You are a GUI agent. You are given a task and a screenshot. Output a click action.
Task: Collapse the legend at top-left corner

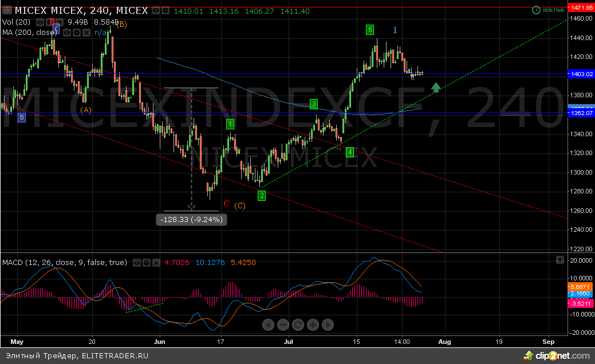coord(7,11)
